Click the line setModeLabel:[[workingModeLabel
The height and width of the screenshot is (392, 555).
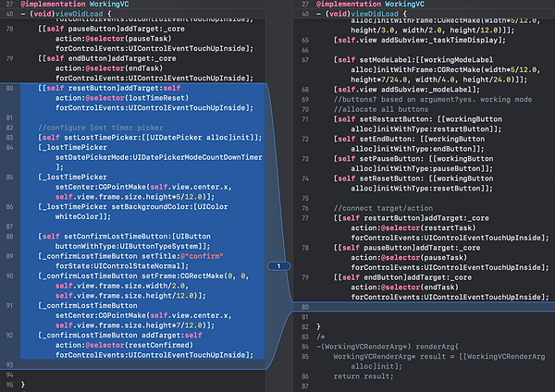point(413,60)
